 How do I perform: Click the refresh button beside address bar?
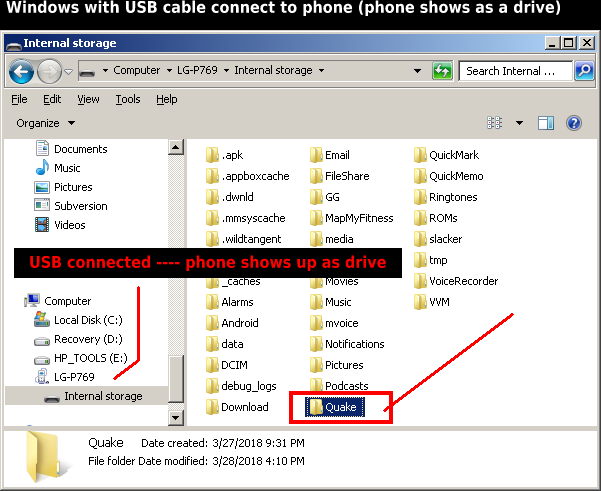point(441,71)
